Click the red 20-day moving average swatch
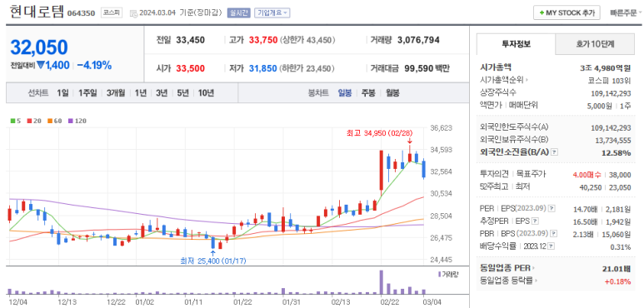Screen dimensions: 644x308 click(29, 121)
